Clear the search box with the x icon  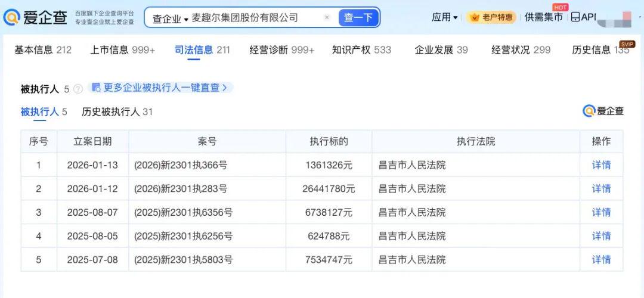[x=327, y=18]
